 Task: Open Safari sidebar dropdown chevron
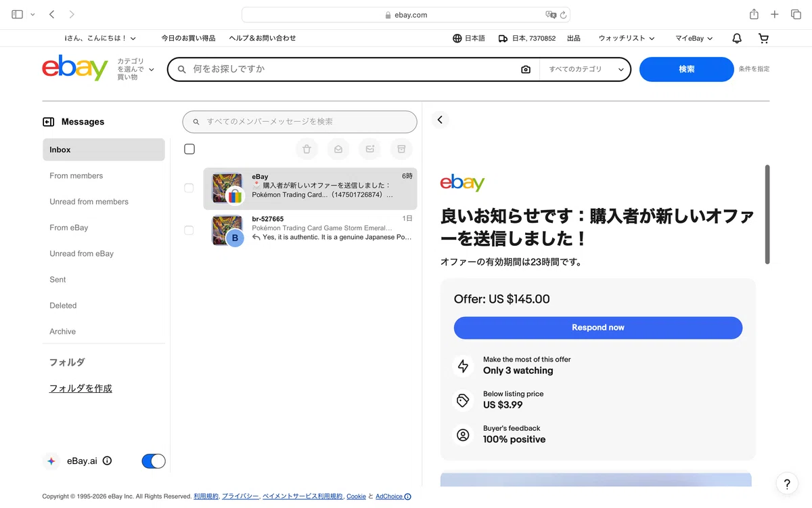(x=32, y=14)
